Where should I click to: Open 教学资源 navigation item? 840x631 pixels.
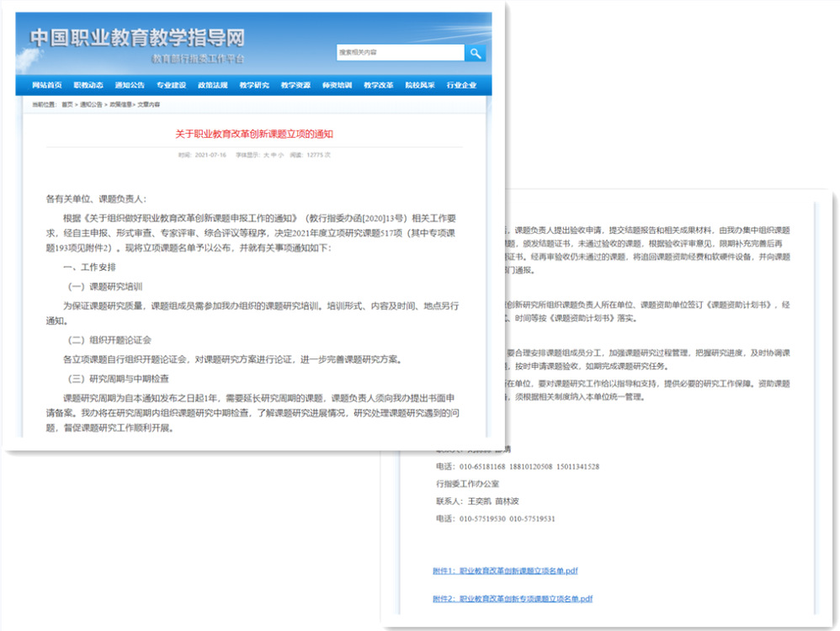pos(295,85)
